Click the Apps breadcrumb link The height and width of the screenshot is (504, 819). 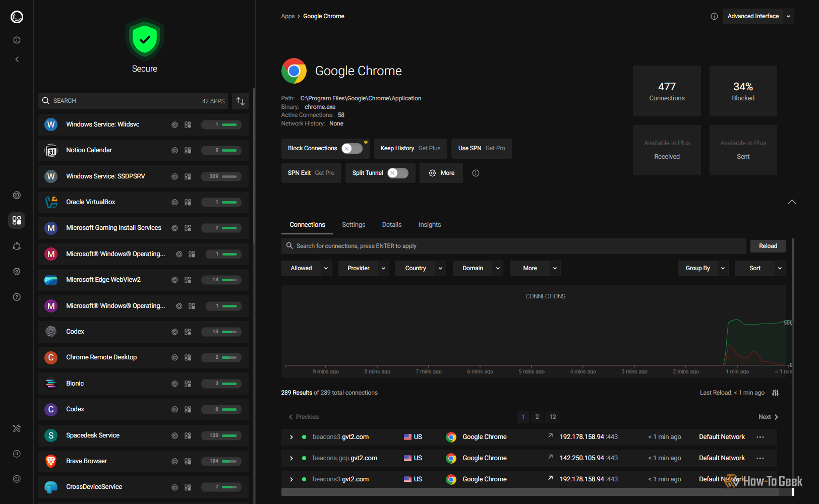coord(288,16)
